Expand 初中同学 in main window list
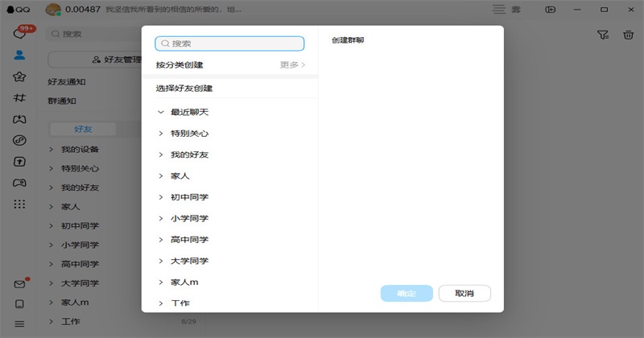 point(52,226)
